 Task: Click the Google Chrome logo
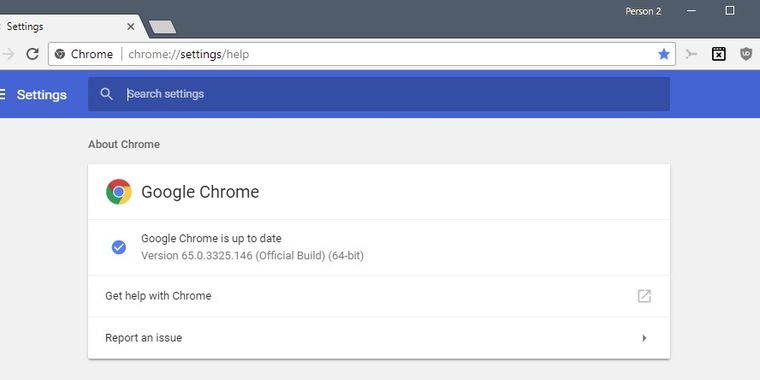pos(119,192)
